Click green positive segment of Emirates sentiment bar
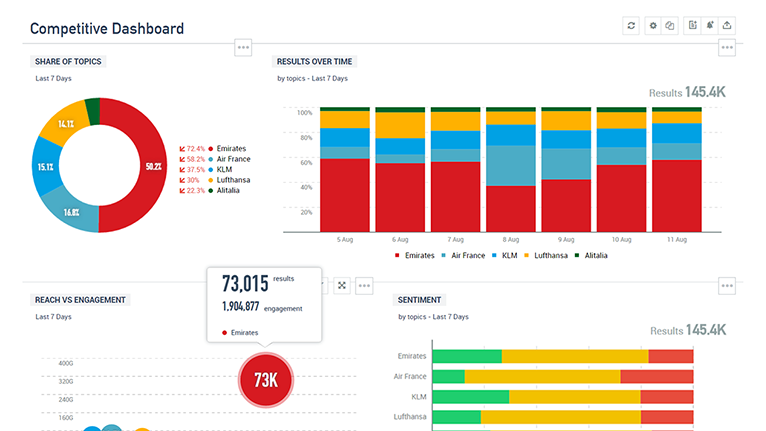 467,356
